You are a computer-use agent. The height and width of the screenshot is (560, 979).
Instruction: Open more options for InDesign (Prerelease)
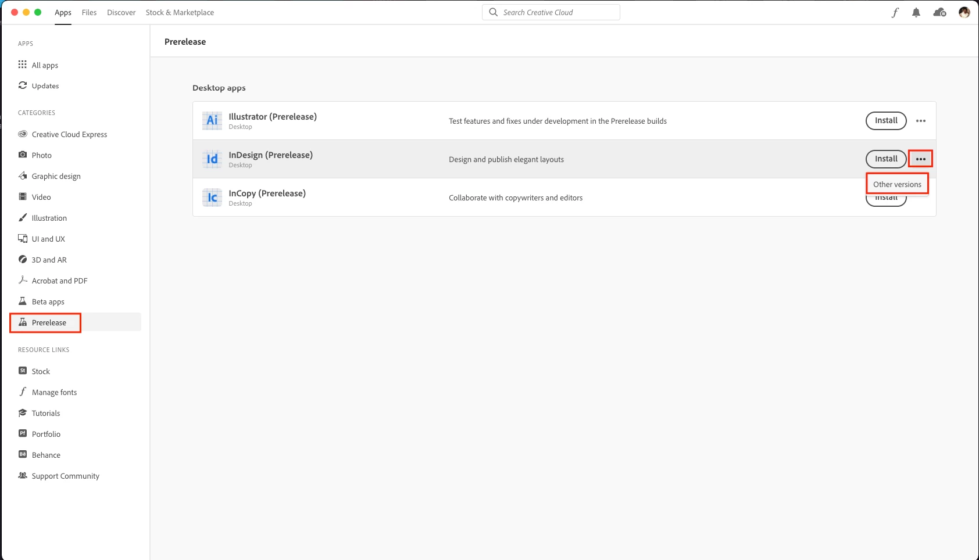tap(921, 159)
